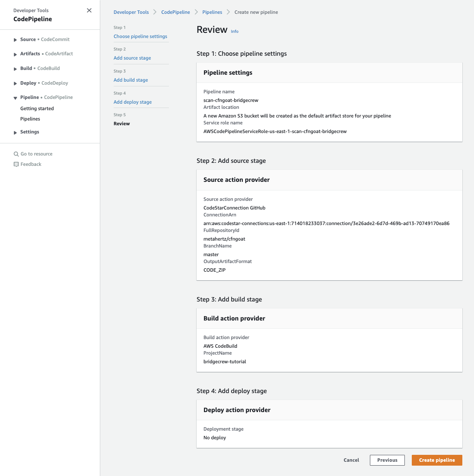Go back with the Previous button
Viewport: 474px width, 476px height.
387,460
